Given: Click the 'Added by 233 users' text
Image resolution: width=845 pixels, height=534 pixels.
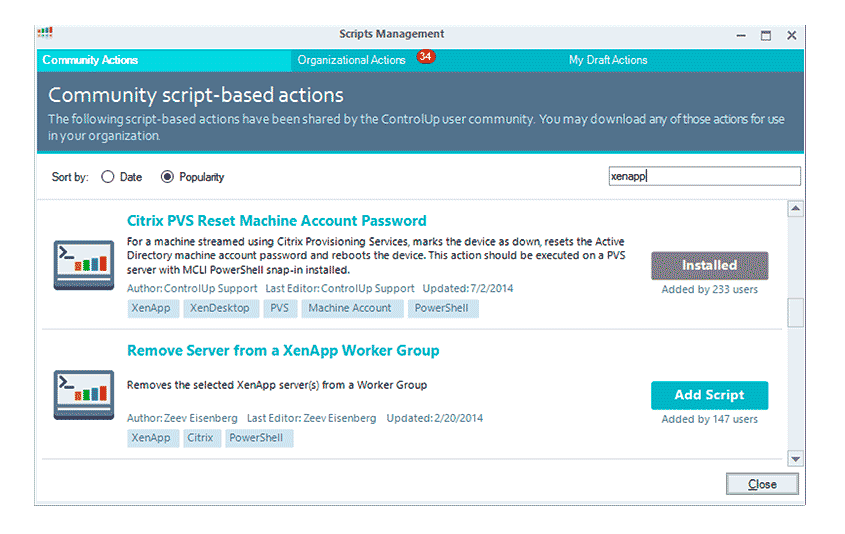Looking at the screenshot, I should click(x=709, y=289).
